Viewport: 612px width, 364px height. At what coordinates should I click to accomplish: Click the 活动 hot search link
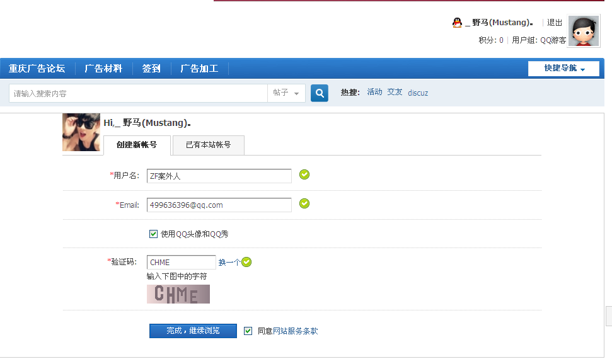[374, 92]
